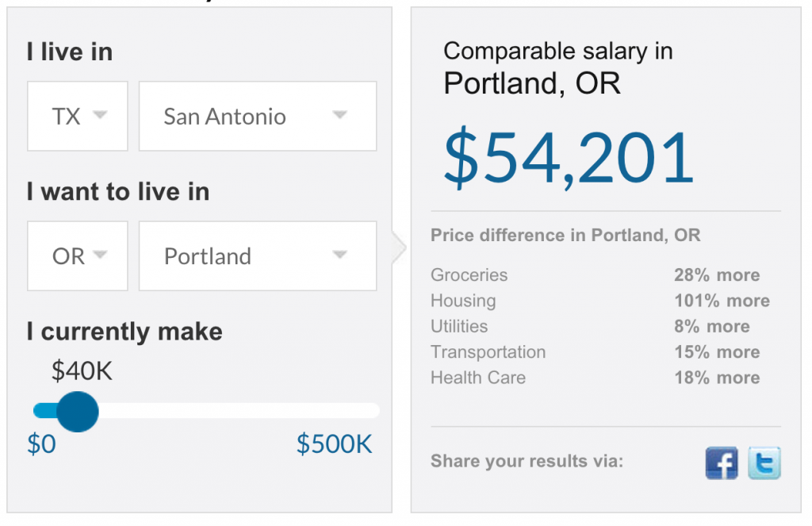Open the San Antonio city dropdown
Image resolution: width=812 pixels, height=526 pixels.
(x=258, y=116)
